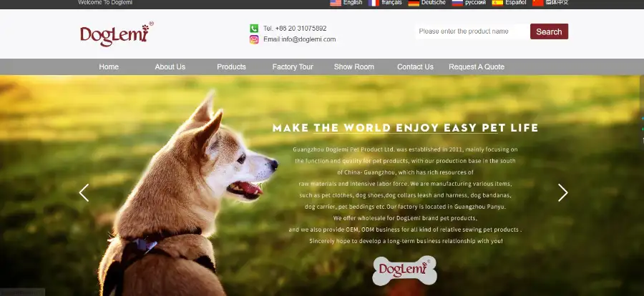Screen dimensions: 644x296
Task: Click the dark red Search button
Action: click(x=549, y=31)
